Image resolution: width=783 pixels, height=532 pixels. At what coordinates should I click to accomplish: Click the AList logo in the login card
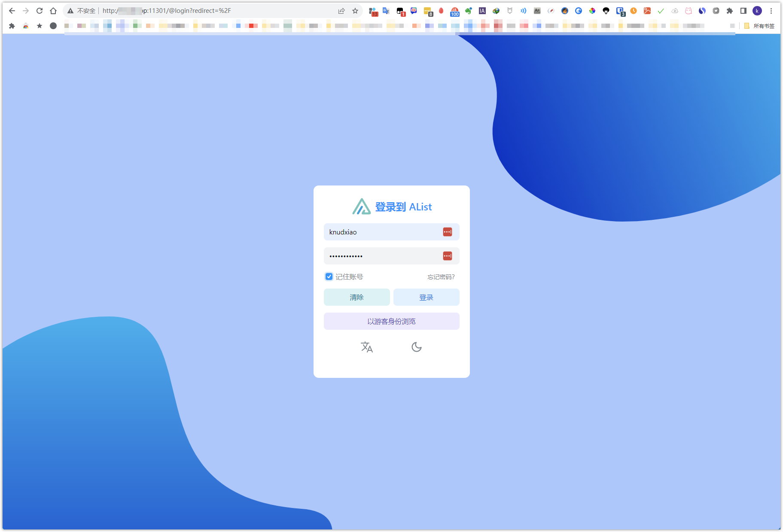click(362, 207)
